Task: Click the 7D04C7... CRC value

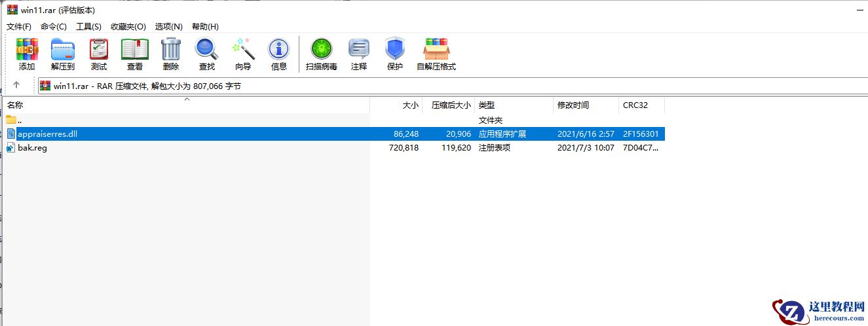Action: pos(641,148)
